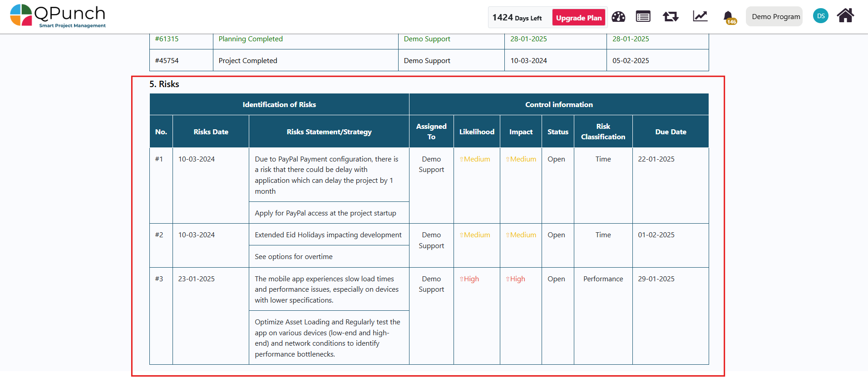Viewport: 868px width, 377px height.
Task: Open the dashboard gauge icon
Action: (x=618, y=17)
